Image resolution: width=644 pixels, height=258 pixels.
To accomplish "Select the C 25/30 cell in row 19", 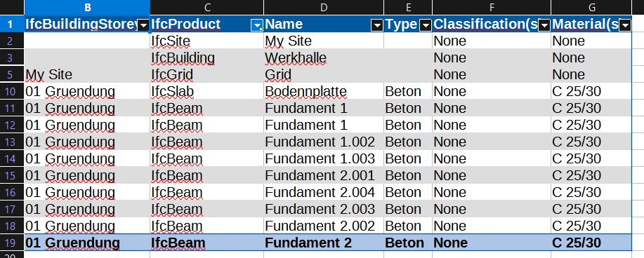I will click(x=591, y=243).
